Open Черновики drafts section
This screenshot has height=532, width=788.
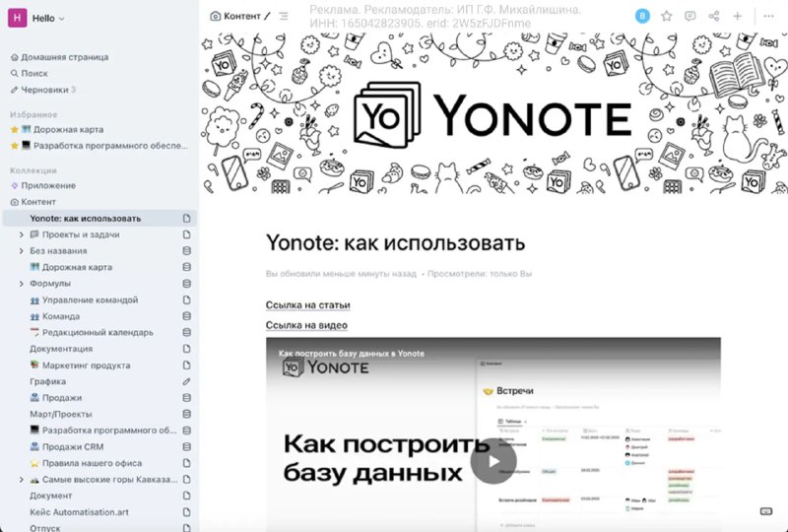point(43,90)
